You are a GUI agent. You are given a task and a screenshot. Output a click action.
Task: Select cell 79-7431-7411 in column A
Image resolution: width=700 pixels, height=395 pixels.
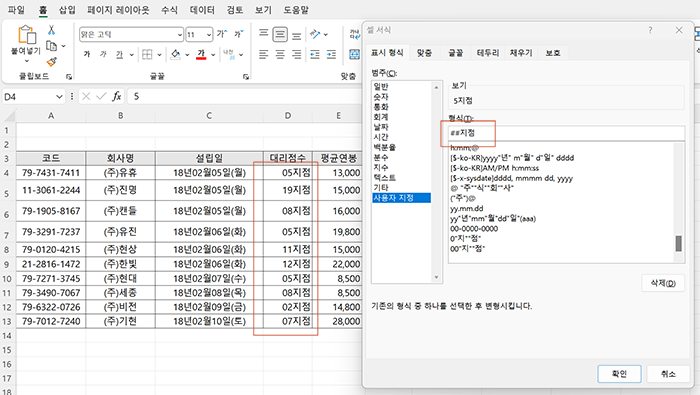[x=51, y=173]
